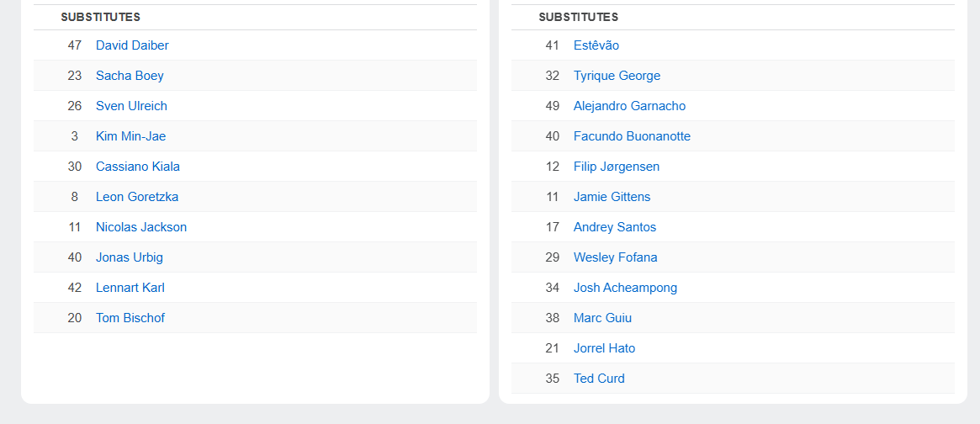Open Tyrique George's player page
Viewport: 980px width, 424px height.
click(617, 76)
